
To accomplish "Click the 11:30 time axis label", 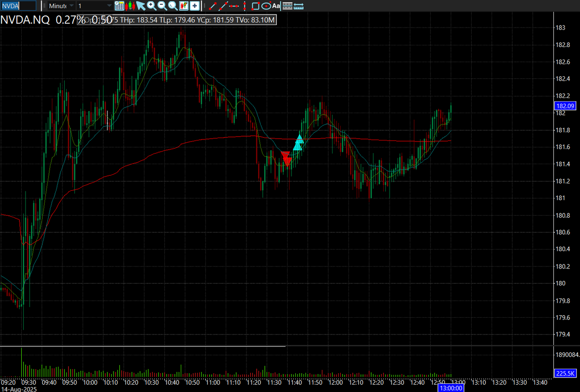I will pyautogui.click(x=274, y=382).
